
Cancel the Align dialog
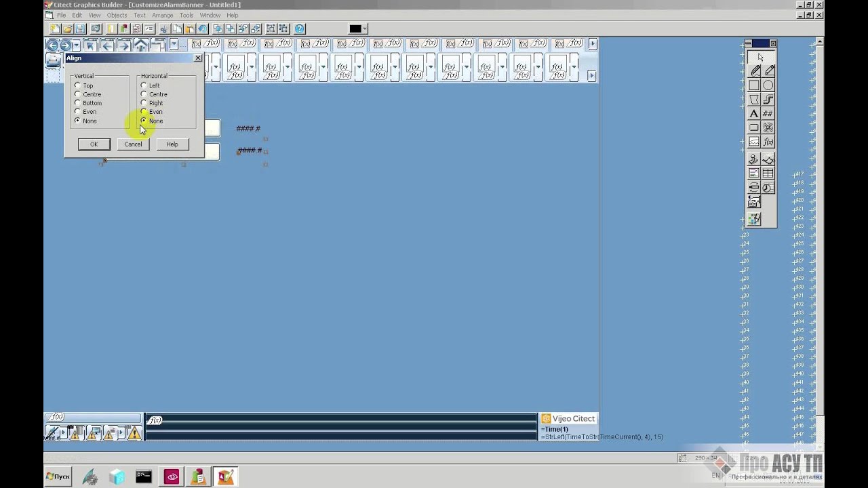point(133,144)
